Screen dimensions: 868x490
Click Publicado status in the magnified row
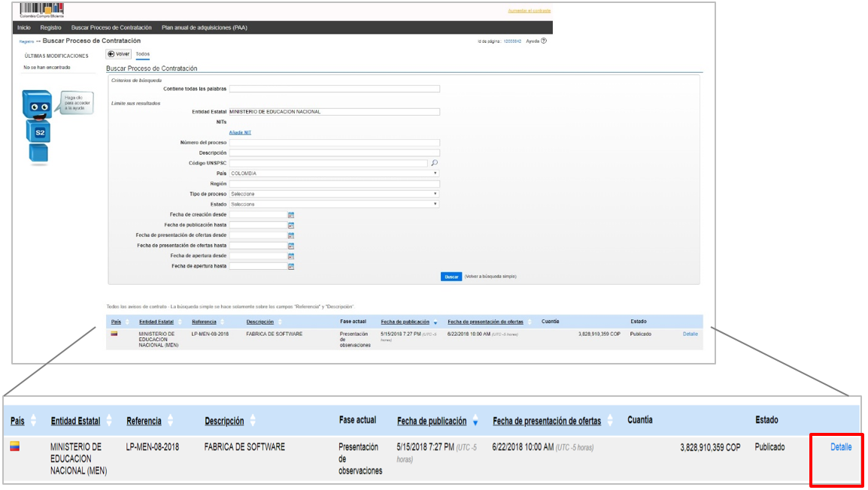pyautogui.click(x=769, y=447)
